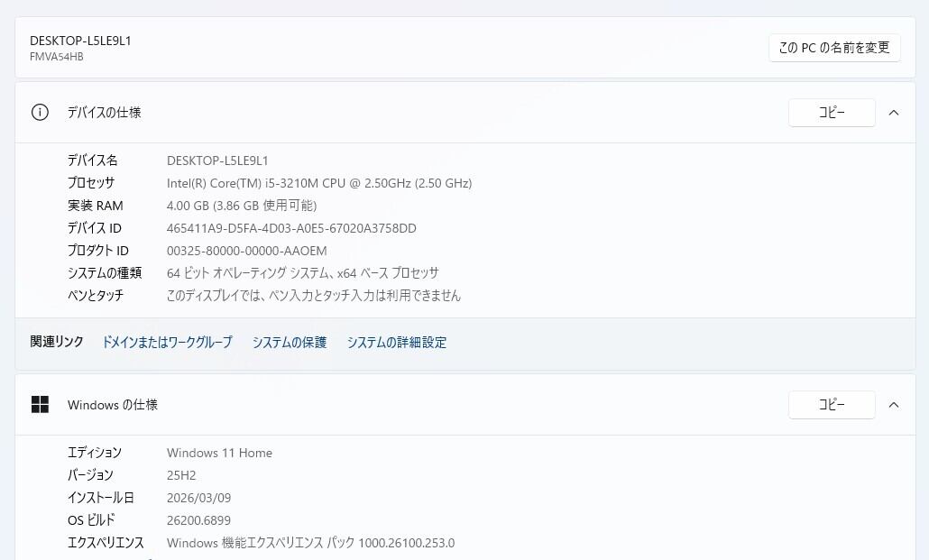
Task: Open the ドメインまたはワークグループ link
Action: [x=167, y=342]
